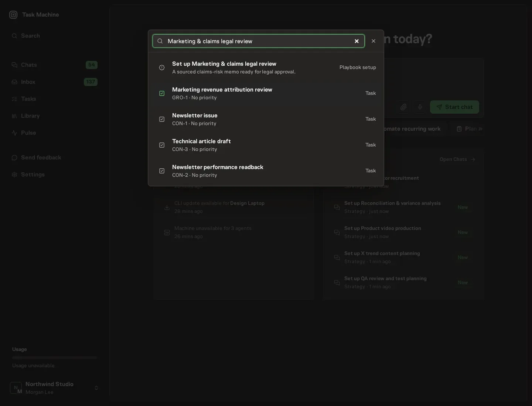Viewport: 532px width, 406px height.
Task: Click the download icon beside CLI update notice
Action: pyautogui.click(x=167, y=207)
